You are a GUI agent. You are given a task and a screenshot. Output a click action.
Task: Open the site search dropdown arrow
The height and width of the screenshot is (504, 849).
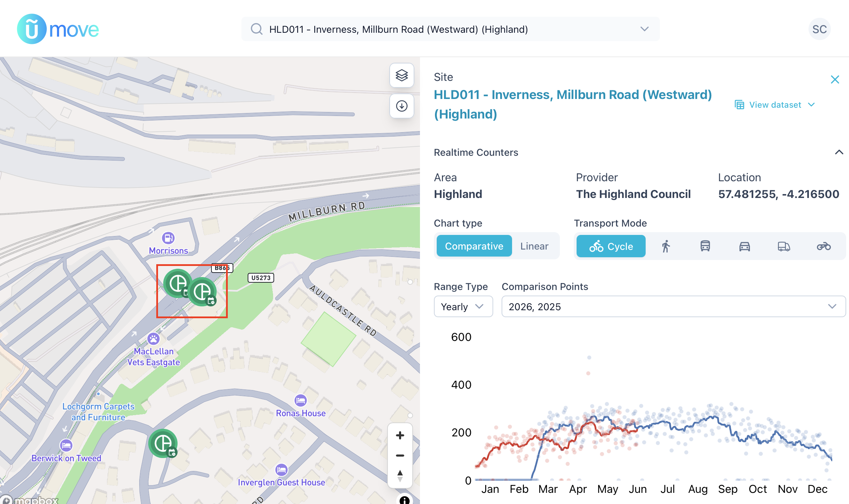pyautogui.click(x=644, y=29)
